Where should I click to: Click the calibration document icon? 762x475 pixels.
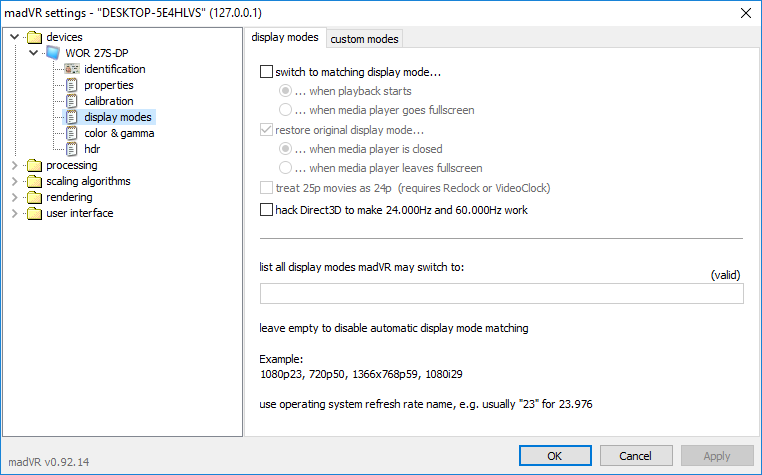[71, 101]
